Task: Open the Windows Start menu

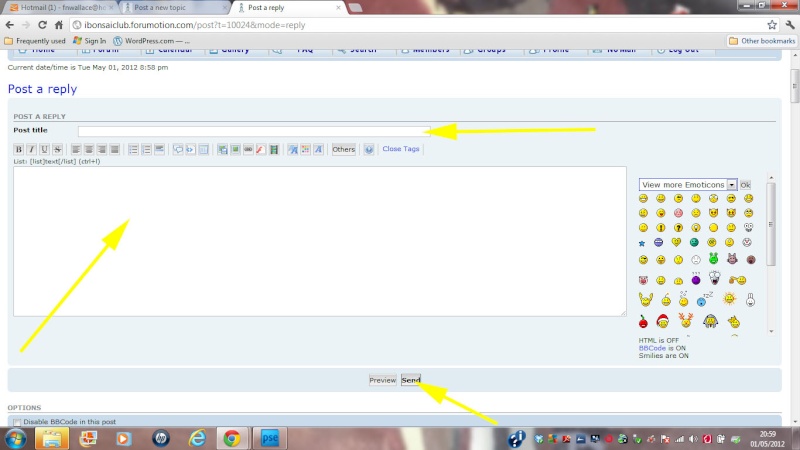Action: [x=15, y=438]
